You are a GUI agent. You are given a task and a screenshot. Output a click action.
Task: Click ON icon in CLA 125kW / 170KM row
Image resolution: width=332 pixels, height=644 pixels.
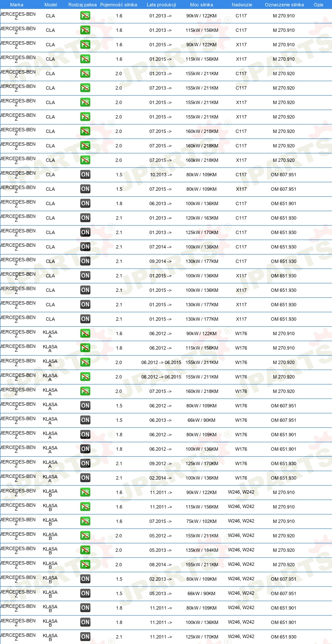85,232
